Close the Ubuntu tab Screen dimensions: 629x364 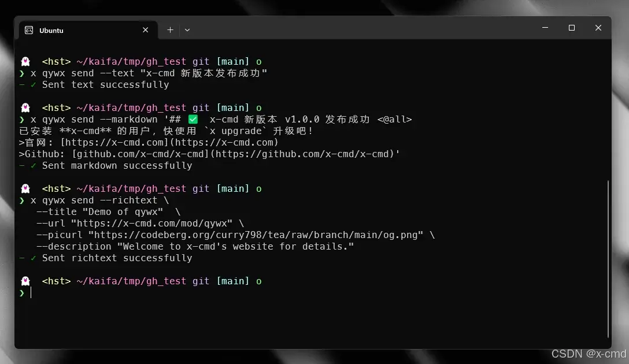coord(145,30)
